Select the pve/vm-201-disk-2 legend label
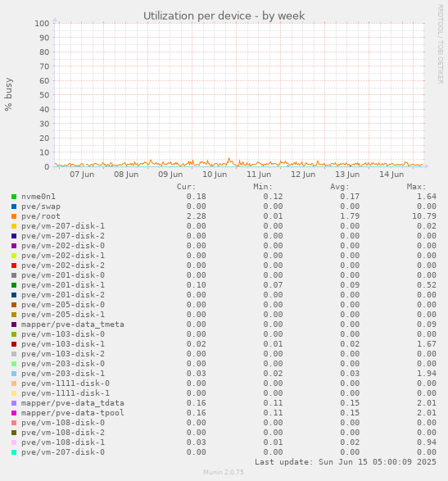Viewport: 448px width, 481px height. (63, 294)
